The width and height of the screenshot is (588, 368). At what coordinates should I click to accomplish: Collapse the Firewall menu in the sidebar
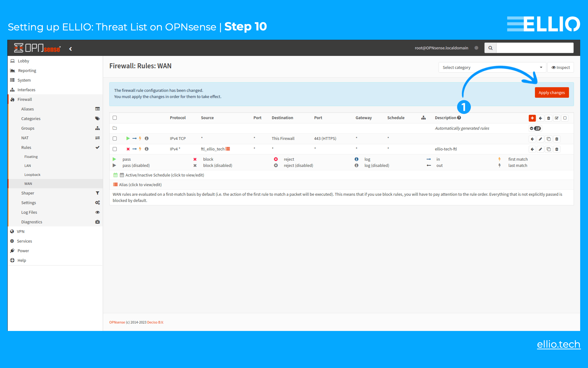click(24, 99)
